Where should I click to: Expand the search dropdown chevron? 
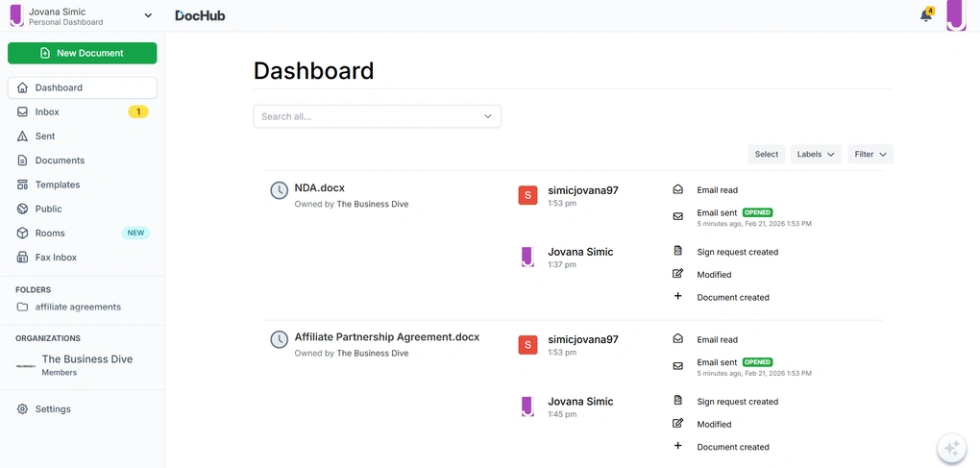pos(489,117)
